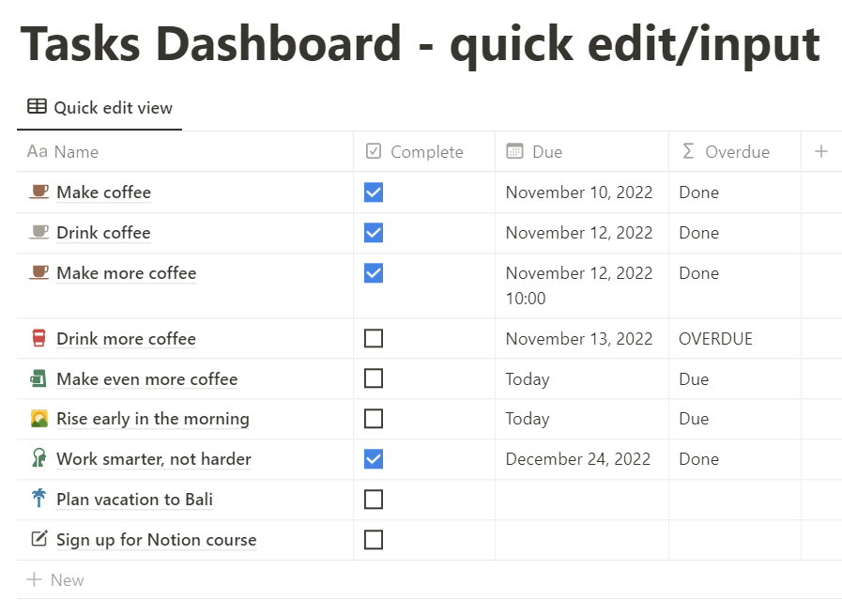
Task: Click the head icon for Work smarter, not harder
Action: point(38,459)
